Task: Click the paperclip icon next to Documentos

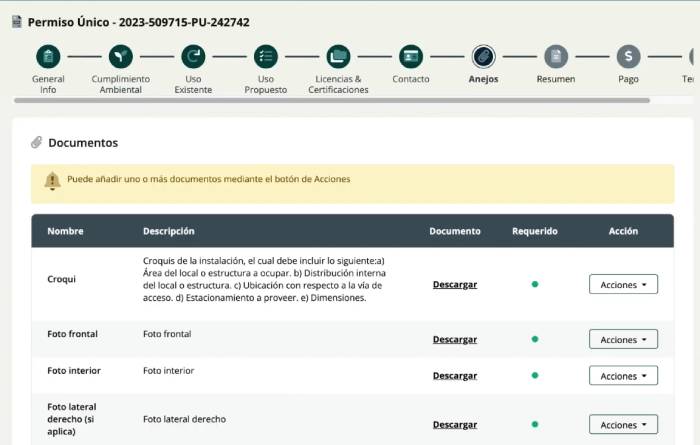Action: (37, 142)
